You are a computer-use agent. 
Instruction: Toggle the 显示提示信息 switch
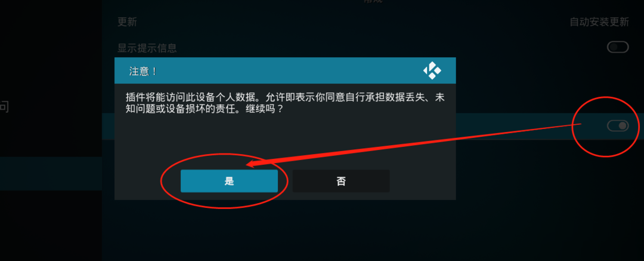tap(618, 47)
